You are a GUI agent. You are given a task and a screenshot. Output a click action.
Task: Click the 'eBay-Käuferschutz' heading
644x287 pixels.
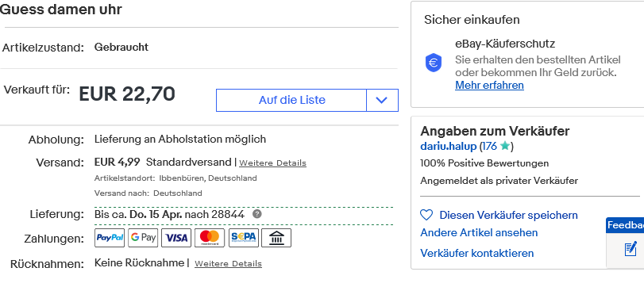pos(505,44)
